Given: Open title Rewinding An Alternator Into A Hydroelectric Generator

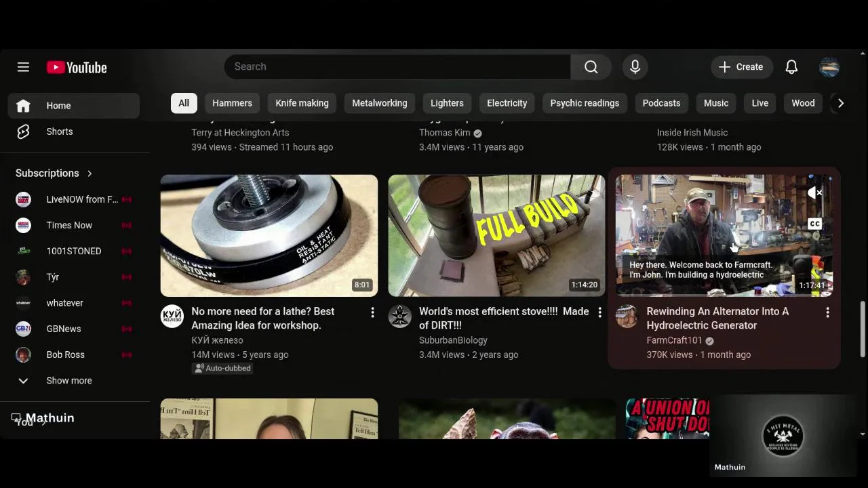Looking at the screenshot, I should tap(717, 319).
